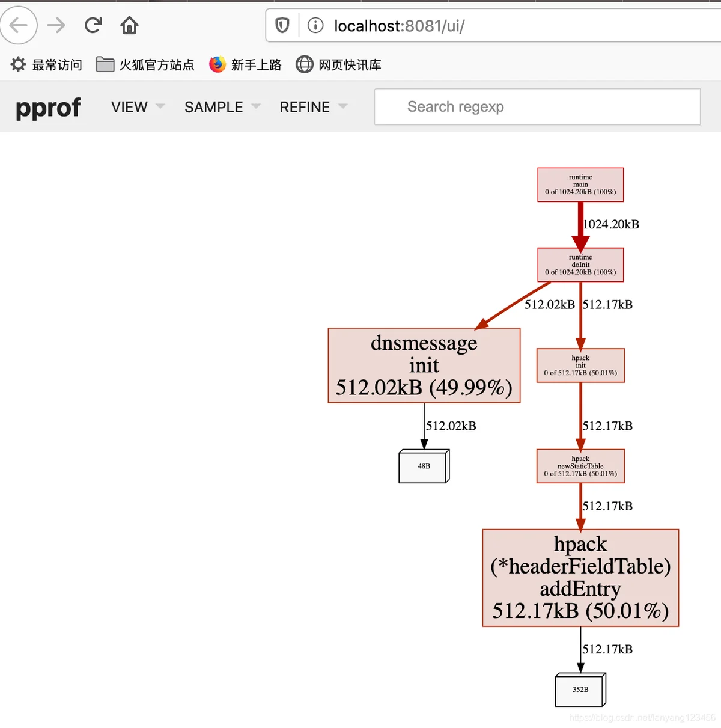Click 512.17kB edge label right of doInit arrow

click(607, 304)
